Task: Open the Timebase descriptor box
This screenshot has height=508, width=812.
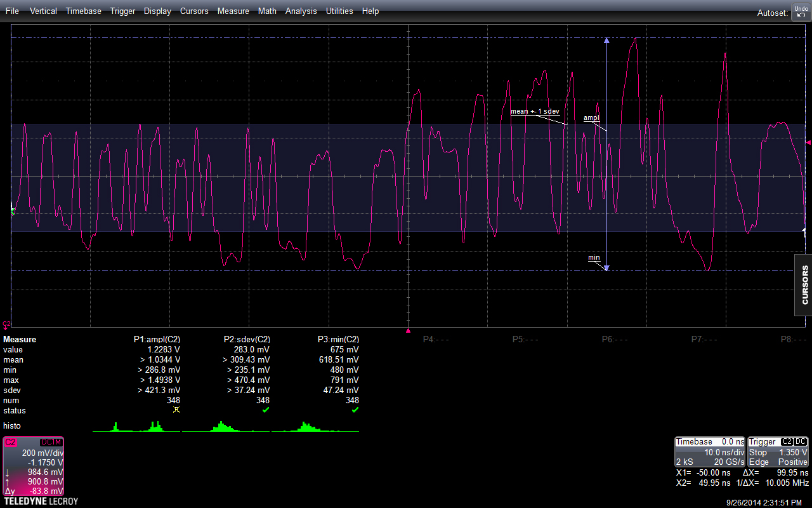Action: pyautogui.click(x=709, y=451)
